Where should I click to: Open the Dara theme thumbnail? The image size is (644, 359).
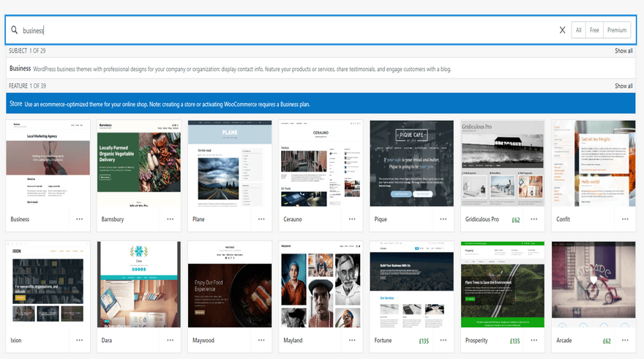pyautogui.click(x=139, y=284)
